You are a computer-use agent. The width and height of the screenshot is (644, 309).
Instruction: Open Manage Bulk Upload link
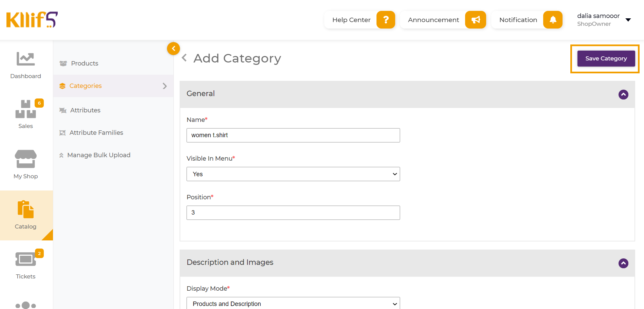pos(99,155)
